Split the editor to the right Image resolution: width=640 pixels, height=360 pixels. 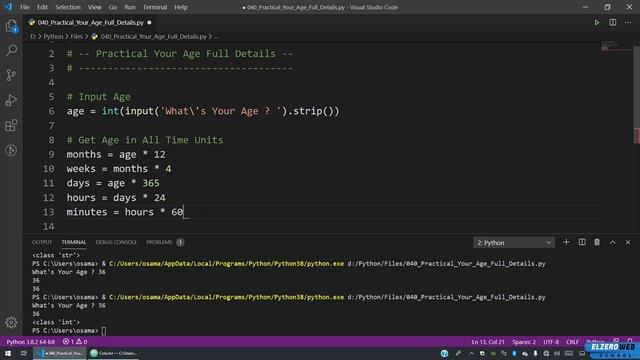point(613,22)
